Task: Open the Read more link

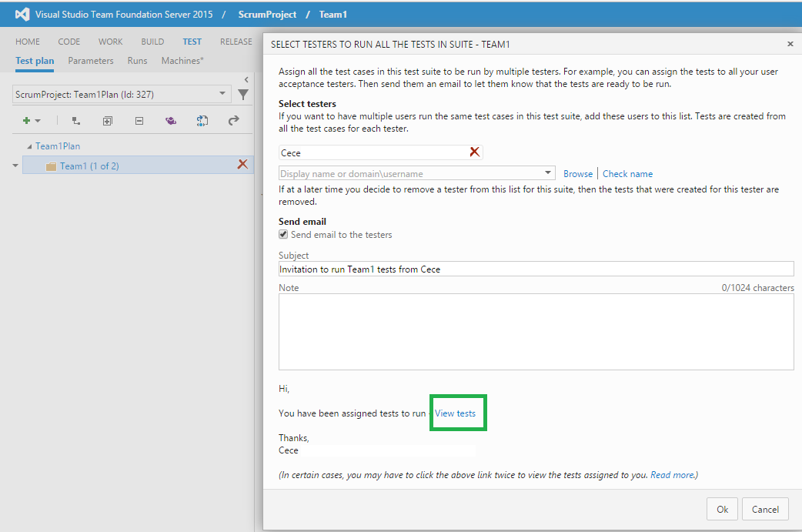Action: click(672, 475)
